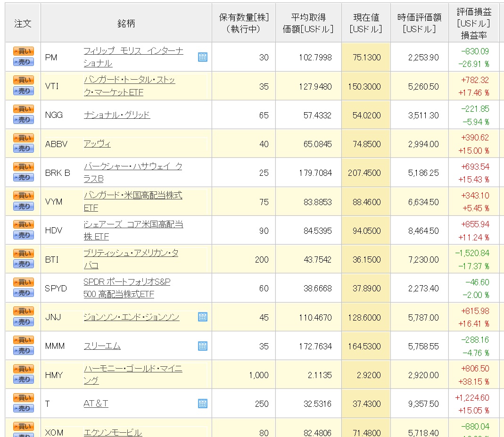Image resolution: width=504 pixels, height=437 pixels.
Task: Open the SPDR ポートフォリオS&P 500 link
Action: (x=127, y=288)
